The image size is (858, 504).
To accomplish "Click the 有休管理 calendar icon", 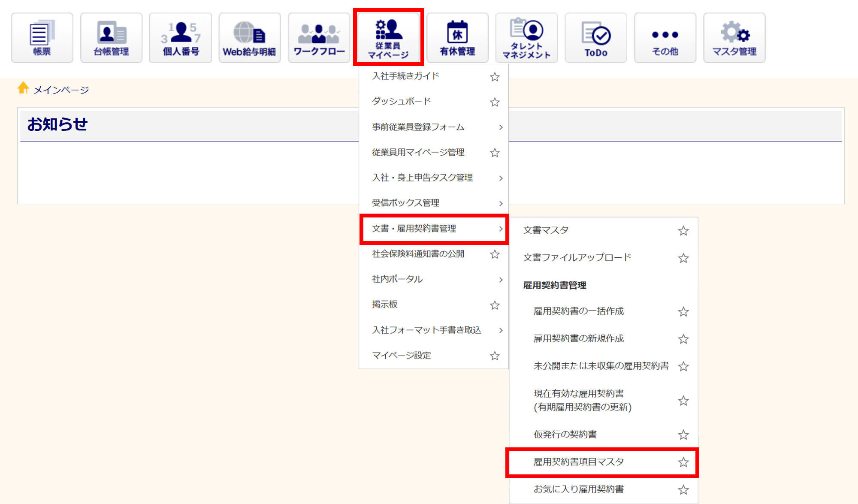I will (x=457, y=38).
